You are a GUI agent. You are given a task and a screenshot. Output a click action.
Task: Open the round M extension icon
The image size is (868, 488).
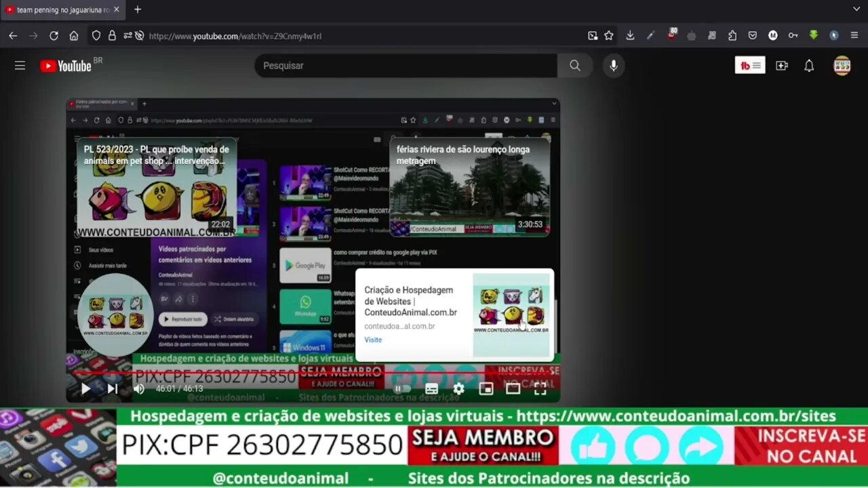point(773,36)
